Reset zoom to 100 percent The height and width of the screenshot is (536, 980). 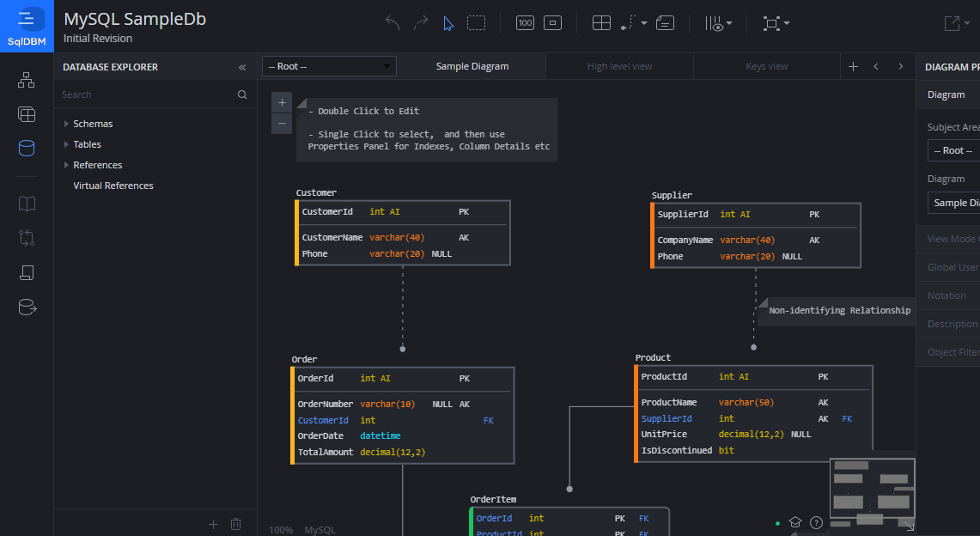pyautogui.click(x=525, y=23)
